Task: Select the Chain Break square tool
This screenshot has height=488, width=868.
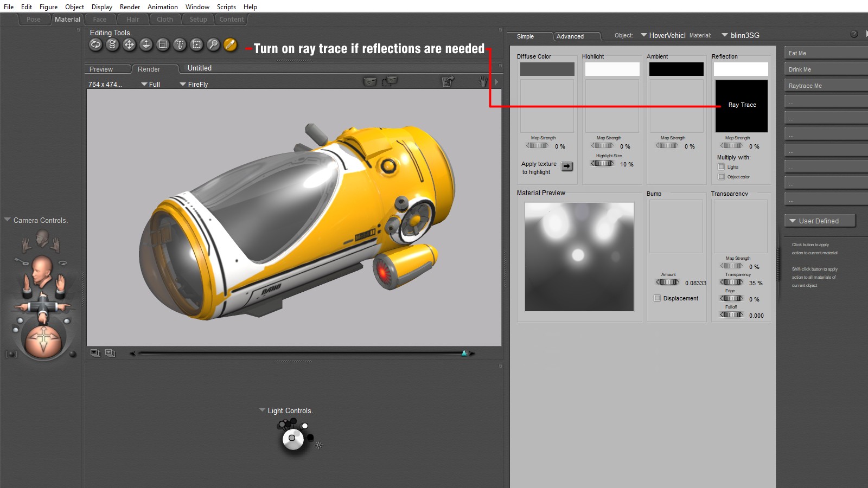Action: tap(196, 45)
